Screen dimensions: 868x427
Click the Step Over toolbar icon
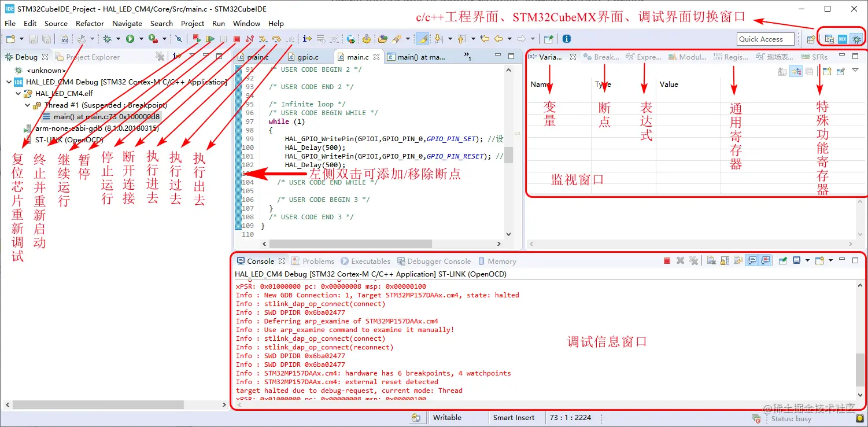pos(276,39)
